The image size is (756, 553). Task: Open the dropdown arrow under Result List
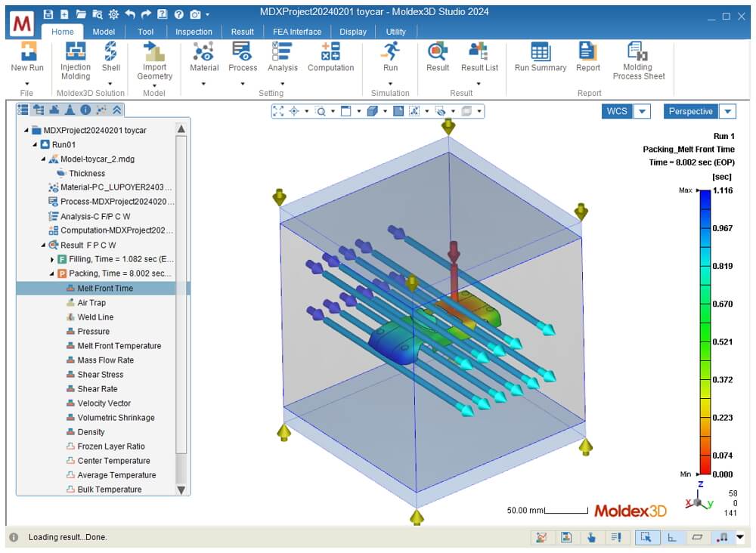click(479, 84)
